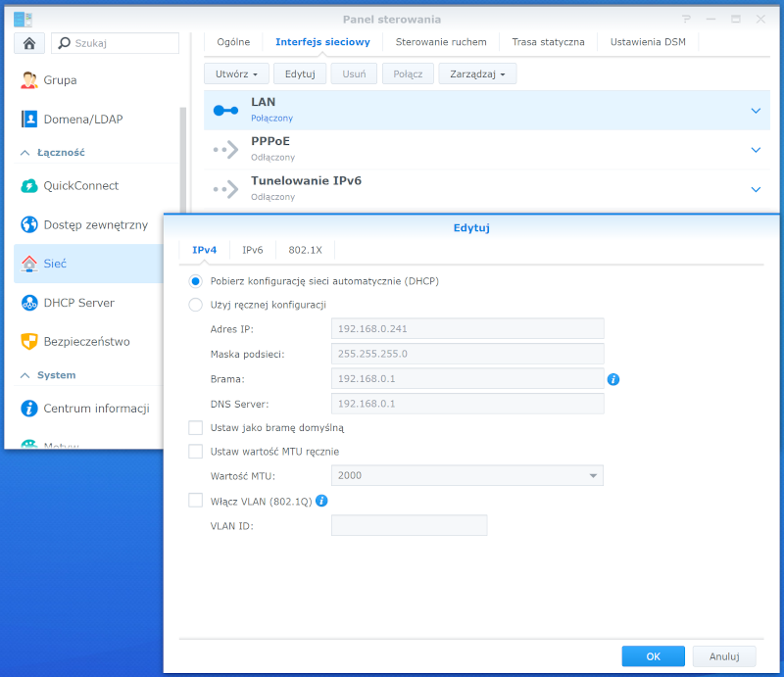
Task: Click info icon beside Włącz VLAN (802.1Q)
Action: pos(321,501)
